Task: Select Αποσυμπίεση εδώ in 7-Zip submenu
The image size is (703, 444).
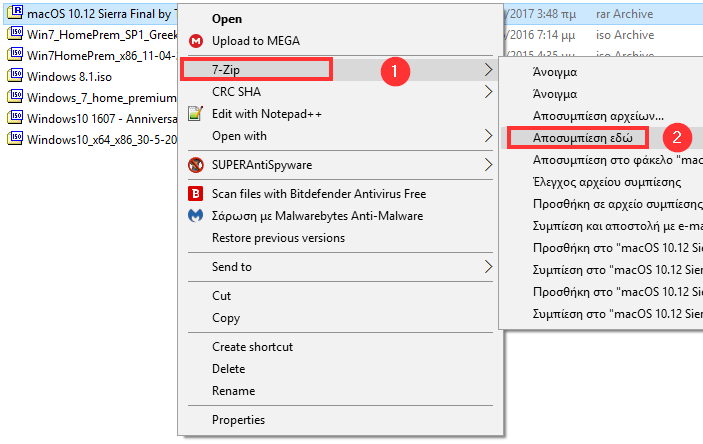Action: [582, 138]
